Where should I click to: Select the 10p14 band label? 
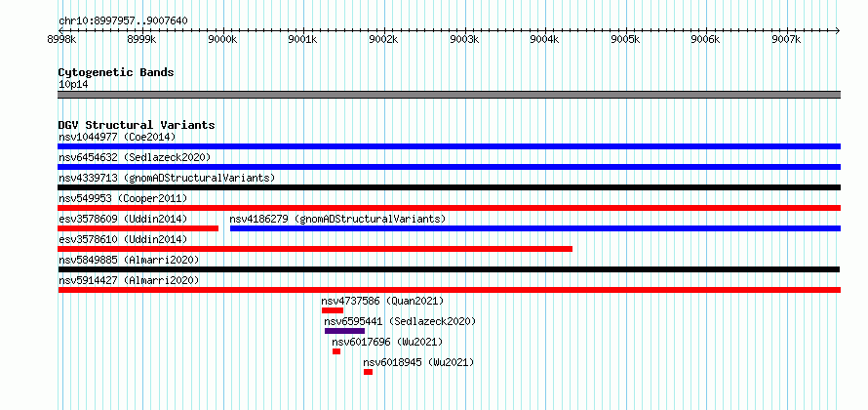[73, 85]
